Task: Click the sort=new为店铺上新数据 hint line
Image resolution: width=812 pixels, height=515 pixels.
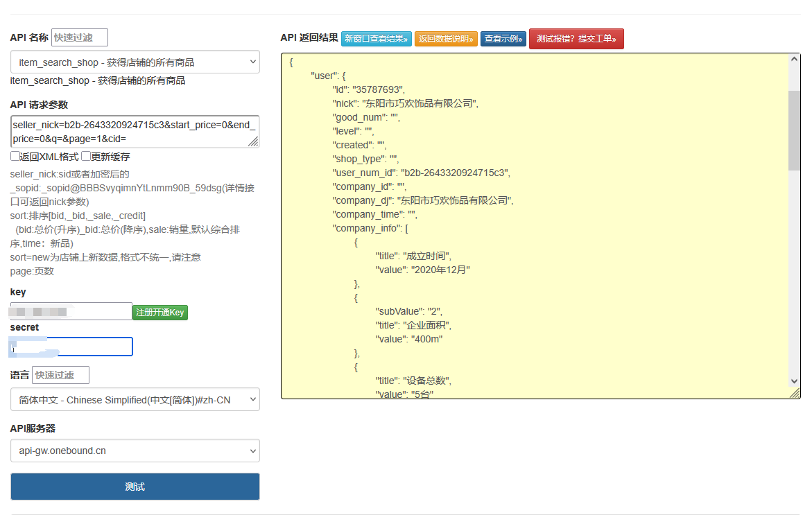Action: (105, 257)
